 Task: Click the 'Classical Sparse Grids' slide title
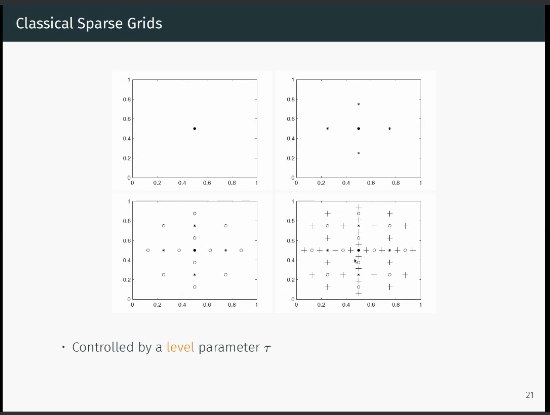pyautogui.click(x=89, y=23)
